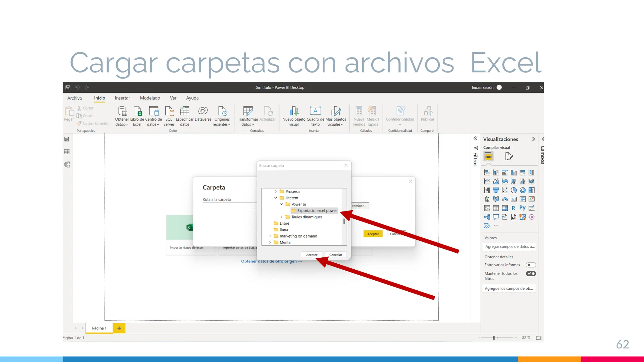Open the Ver tab
The width and height of the screenshot is (644, 362).
173,98
